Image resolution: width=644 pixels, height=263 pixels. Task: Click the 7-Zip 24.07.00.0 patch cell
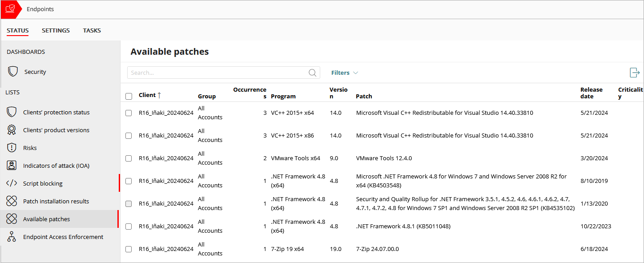tap(378, 249)
